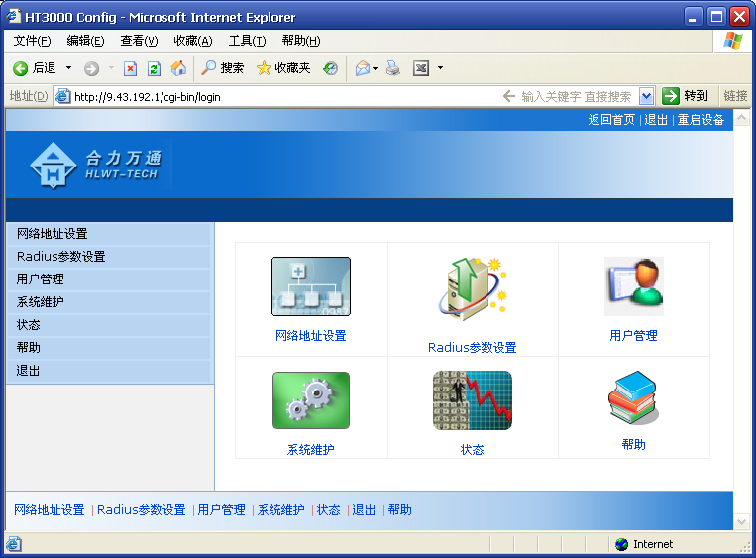
Task: Select 用户管理 in left sidebar
Action: pos(109,279)
